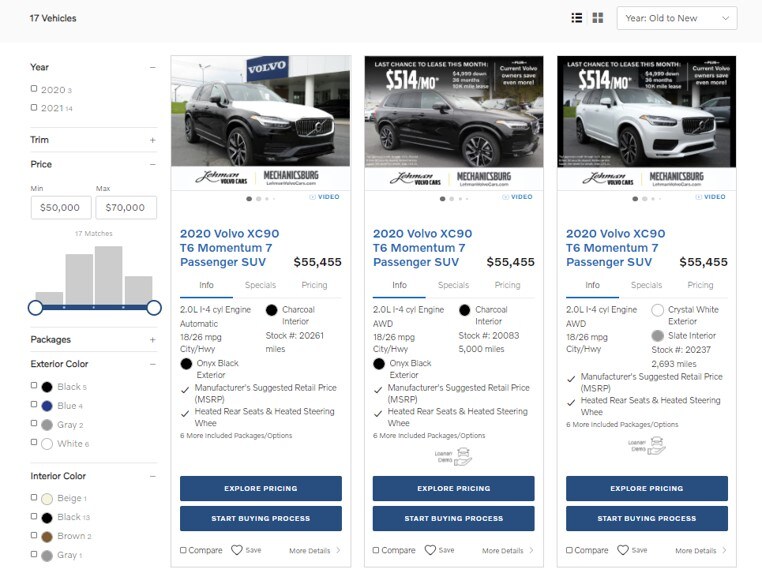Click Loaner Demo icon on stock 20237 card
This screenshot has width=762, height=573.
coord(646,446)
